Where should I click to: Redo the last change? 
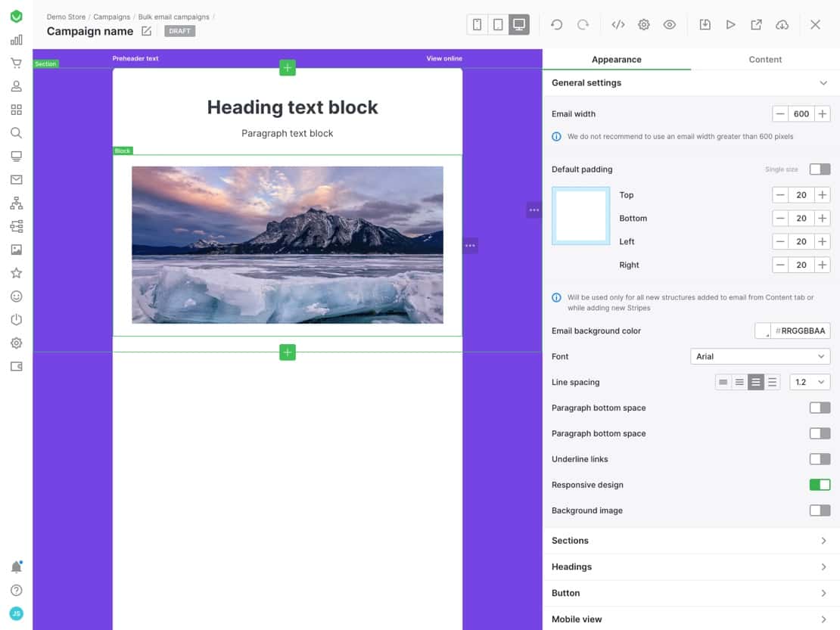pyautogui.click(x=583, y=25)
